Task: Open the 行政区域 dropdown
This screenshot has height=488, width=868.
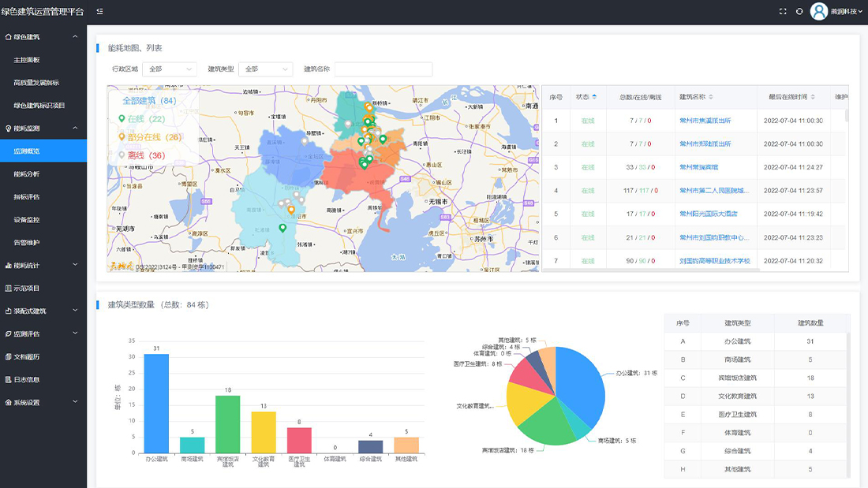Action: [171, 69]
